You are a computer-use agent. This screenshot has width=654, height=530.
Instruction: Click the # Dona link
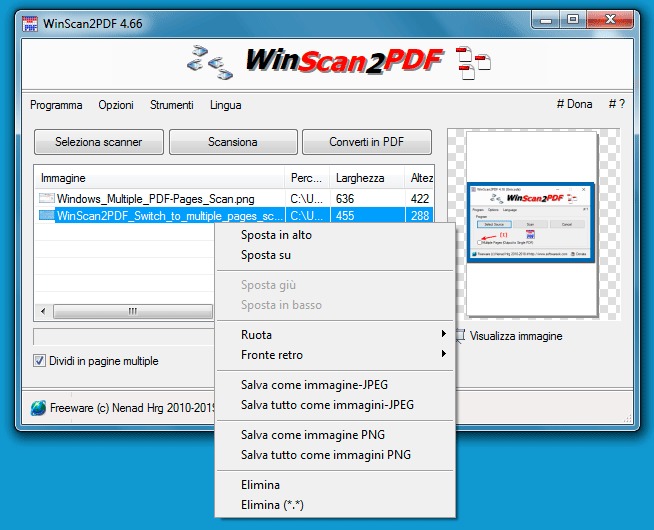[574, 105]
